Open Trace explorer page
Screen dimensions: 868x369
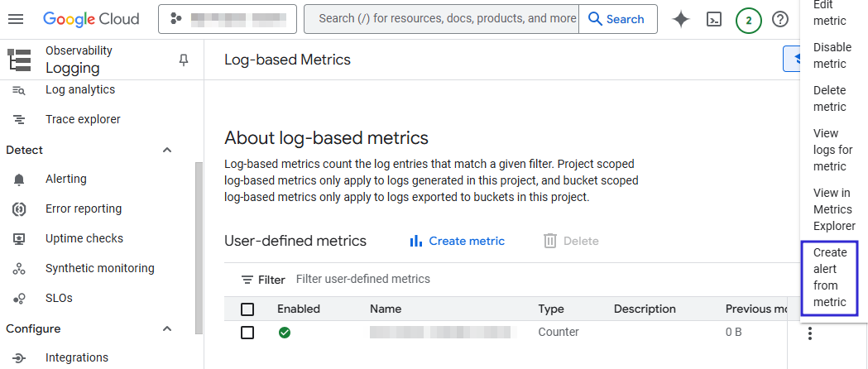coord(83,119)
